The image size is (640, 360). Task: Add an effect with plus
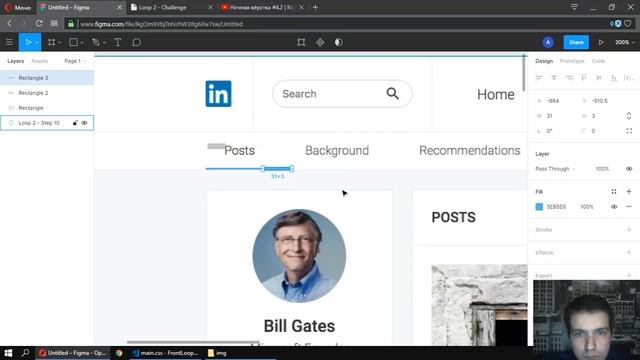pyautogui.click(x=629, y=253)
